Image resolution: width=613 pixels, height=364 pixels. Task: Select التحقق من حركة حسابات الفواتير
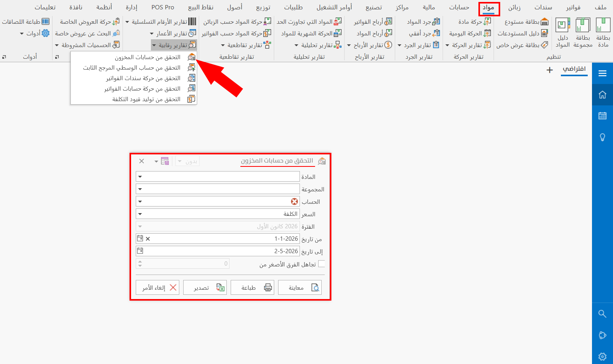[x=134, y=89]
